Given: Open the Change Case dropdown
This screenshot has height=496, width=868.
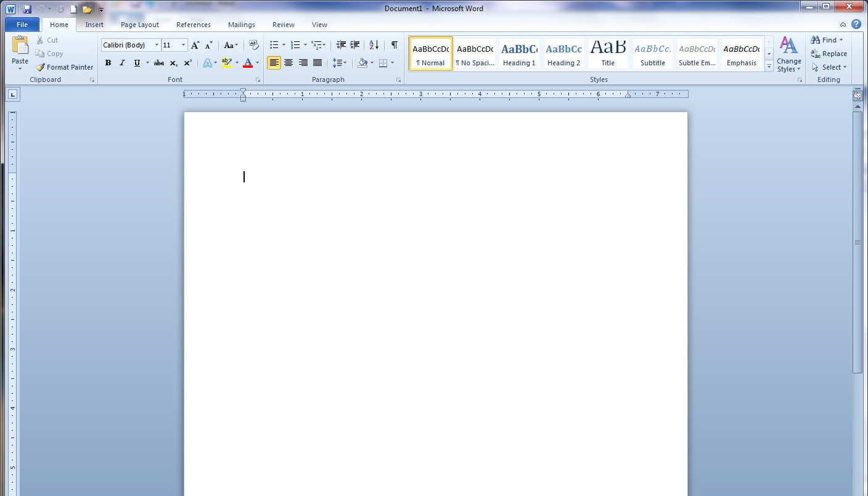Looking at the screenshot, I should [x=231, y=45].
